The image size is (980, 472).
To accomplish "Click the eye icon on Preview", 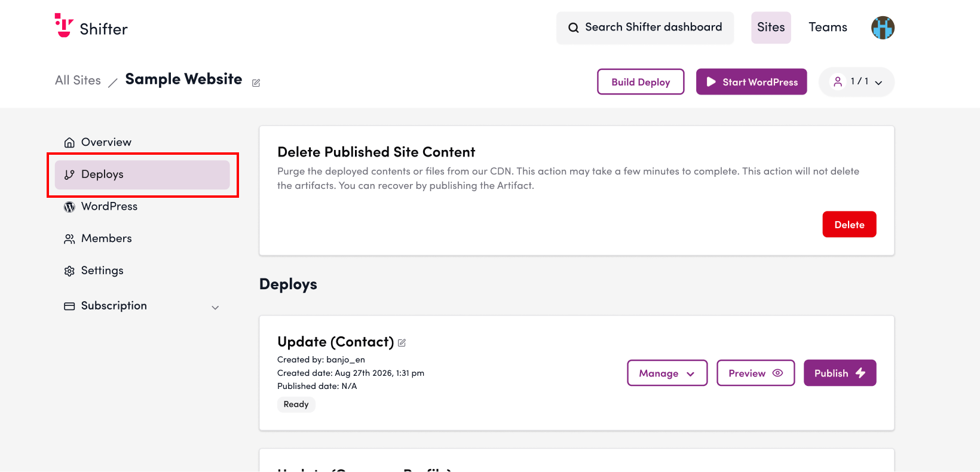I will pyautogui.click(x=777, y=373).
